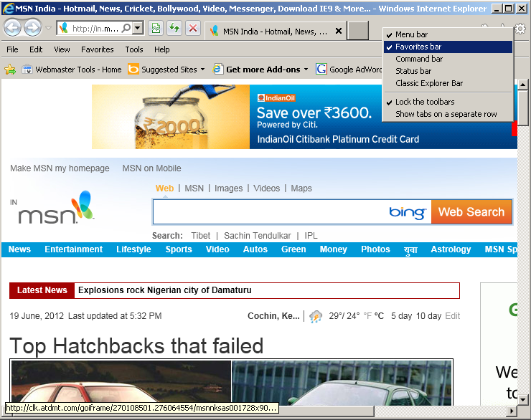531x420 pixels.
Task: Expand the address bar autocomplete dropdown
Action: (x=138, y=28)
